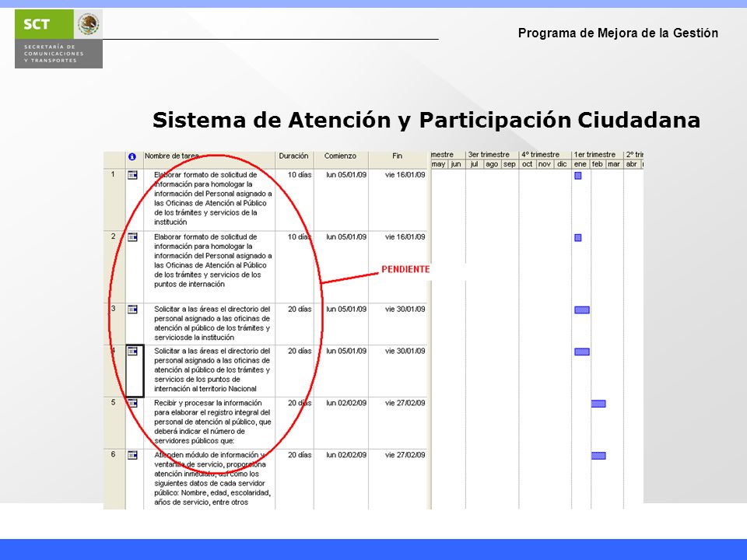The height and width of the screenshot is (560, 747).
Task: Click 'Programa de Mejora de la Gestión' heading
Action: coord(618,33)
